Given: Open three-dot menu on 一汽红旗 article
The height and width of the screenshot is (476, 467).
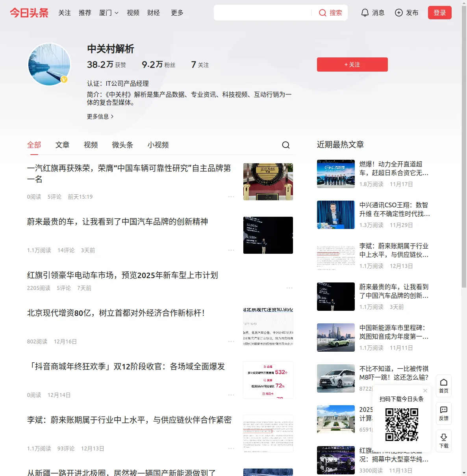Looking at the screenshot, I should (231, 197).
